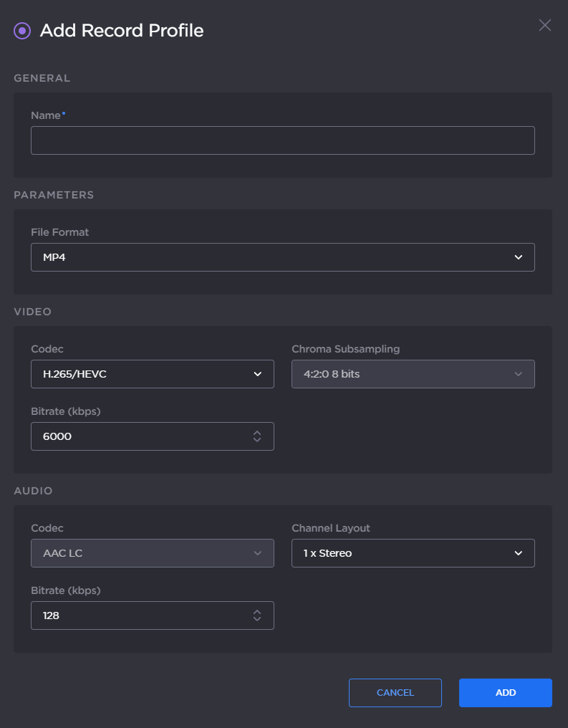Click the stepper on video Bitrate field
The height and width of the screenshot is (728, 568).
256,436
